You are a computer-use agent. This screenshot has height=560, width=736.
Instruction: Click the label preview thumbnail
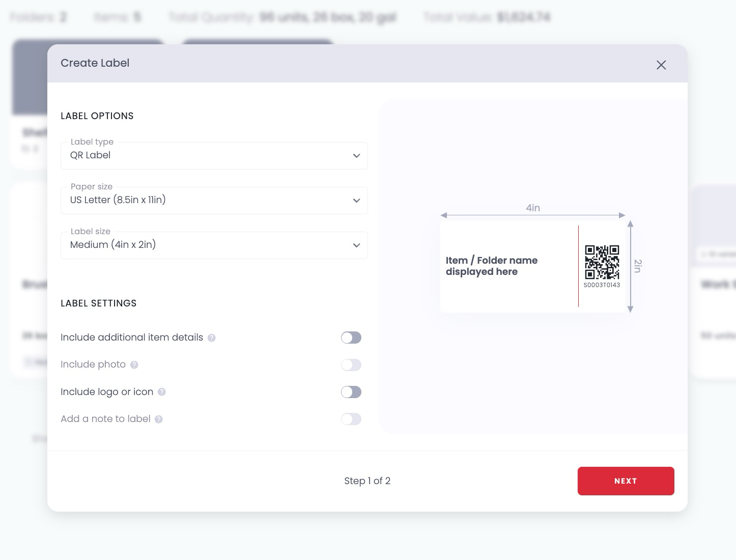[x=533, y=265]
